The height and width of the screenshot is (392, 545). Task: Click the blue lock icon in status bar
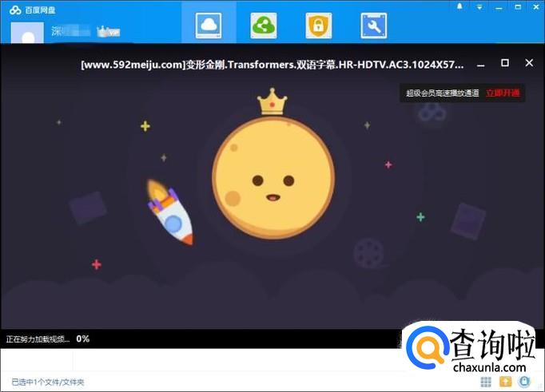pos(524,382)
